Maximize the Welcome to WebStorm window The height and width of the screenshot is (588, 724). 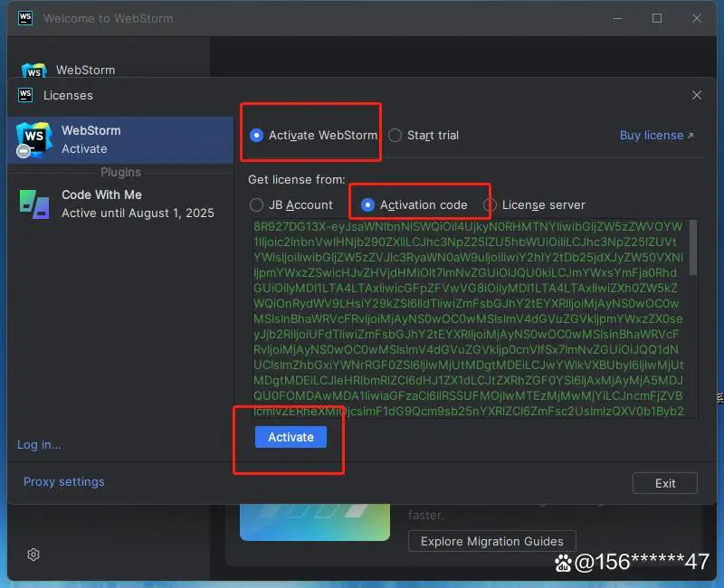pyautogui.click(x=657, y=18)
